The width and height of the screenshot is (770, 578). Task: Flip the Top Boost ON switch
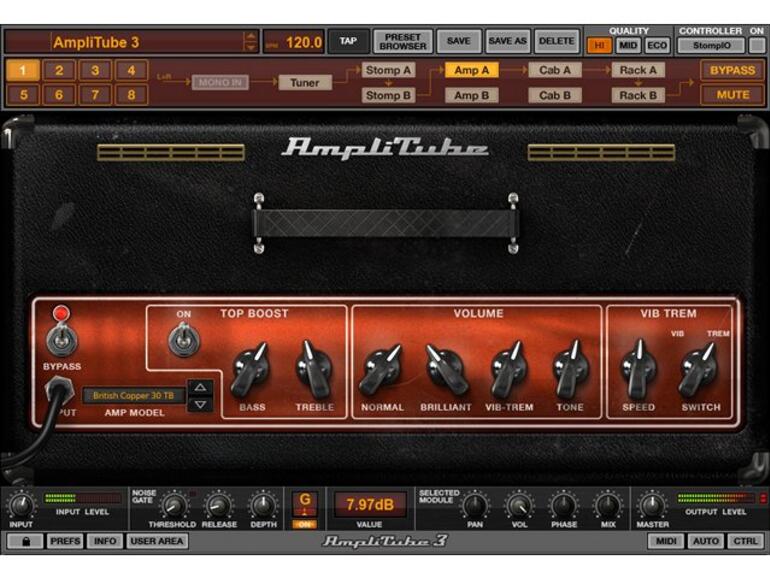pos(184,339)
